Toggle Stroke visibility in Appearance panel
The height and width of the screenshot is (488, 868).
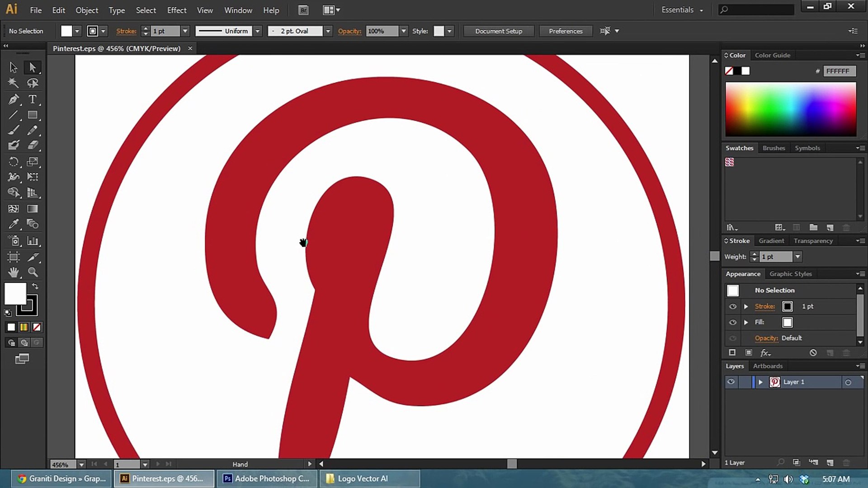(x=733, y=306)
